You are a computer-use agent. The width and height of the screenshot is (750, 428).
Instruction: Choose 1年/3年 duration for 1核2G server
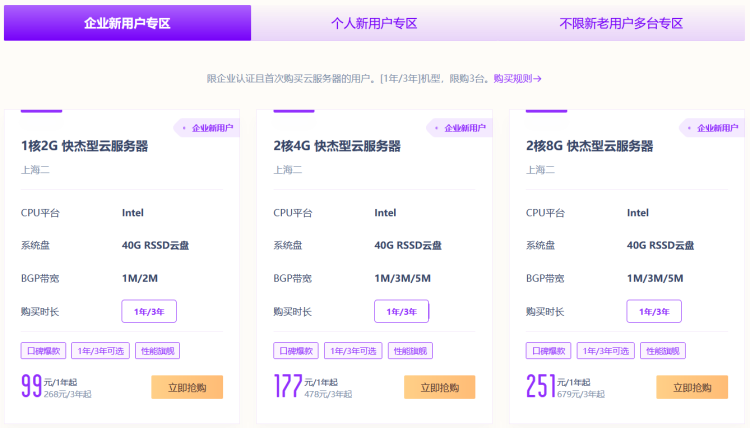149,311
